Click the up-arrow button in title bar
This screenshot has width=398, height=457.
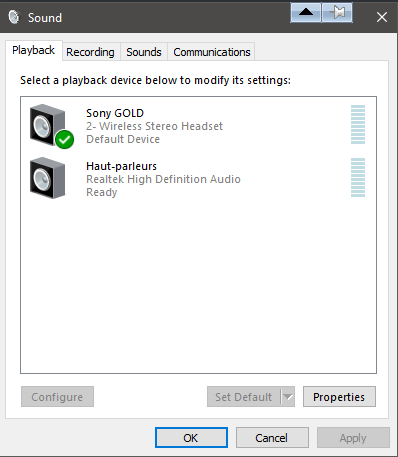pyautogui.click(x=306, y=13)
